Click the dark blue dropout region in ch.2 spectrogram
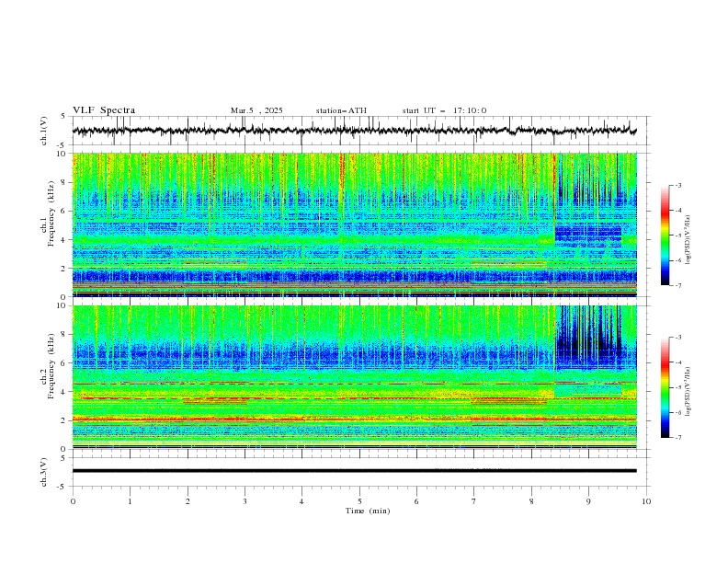 (x=588, y=337)
